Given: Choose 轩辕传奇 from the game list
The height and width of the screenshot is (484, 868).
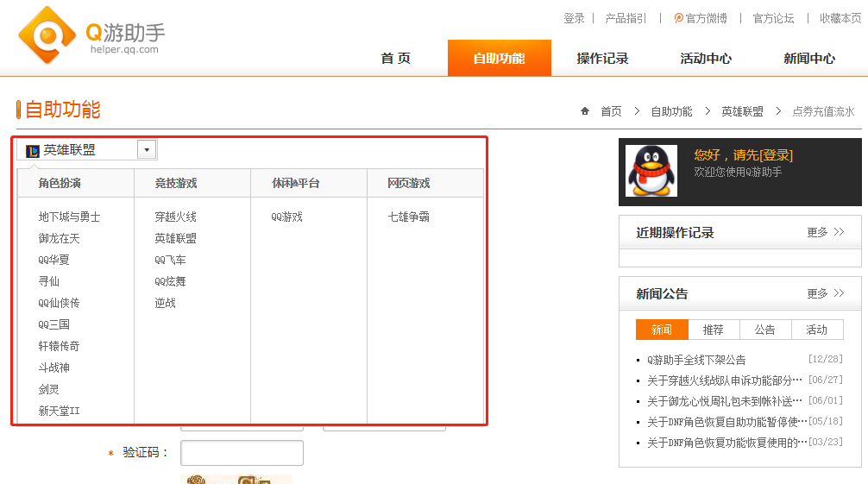Looking at the screenshot, I should tap(60, 347).
